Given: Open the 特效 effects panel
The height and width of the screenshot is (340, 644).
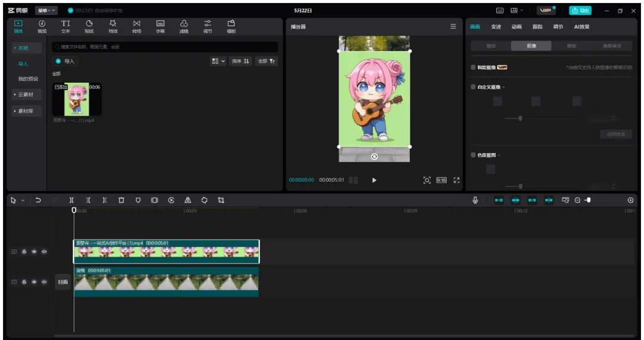Looking at the screenshot, I should (113, 26).
